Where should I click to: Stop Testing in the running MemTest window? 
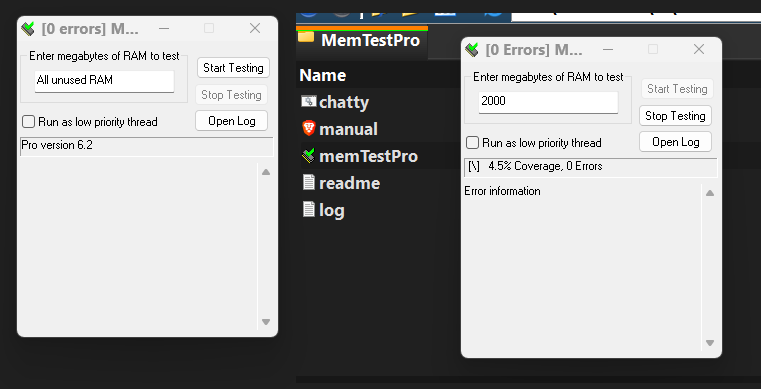pos(675,116)
